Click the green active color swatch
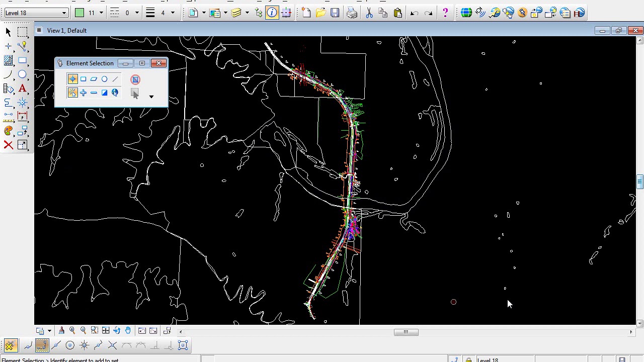The height and width of the screenshot is (362, 644). point(79,13)
